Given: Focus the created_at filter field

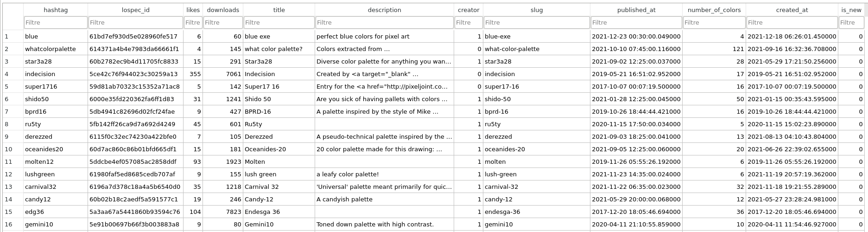Looking at the screenshot, I should pyautogui.click(x=792, y=22).
